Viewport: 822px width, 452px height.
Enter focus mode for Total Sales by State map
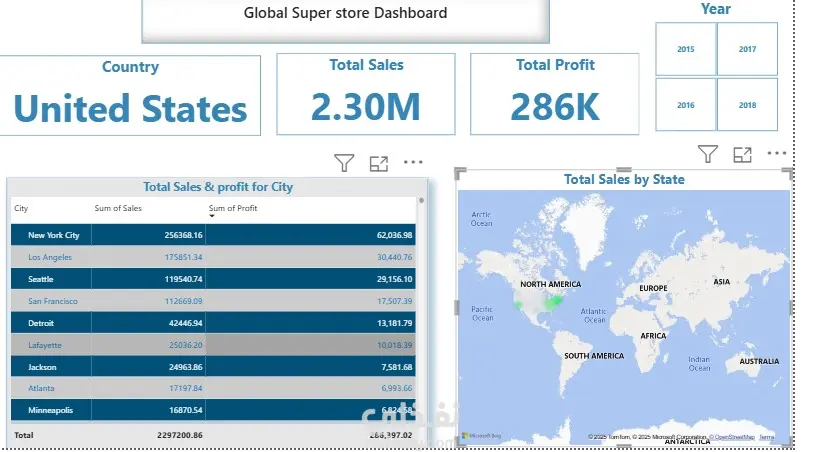coord(742,154)
